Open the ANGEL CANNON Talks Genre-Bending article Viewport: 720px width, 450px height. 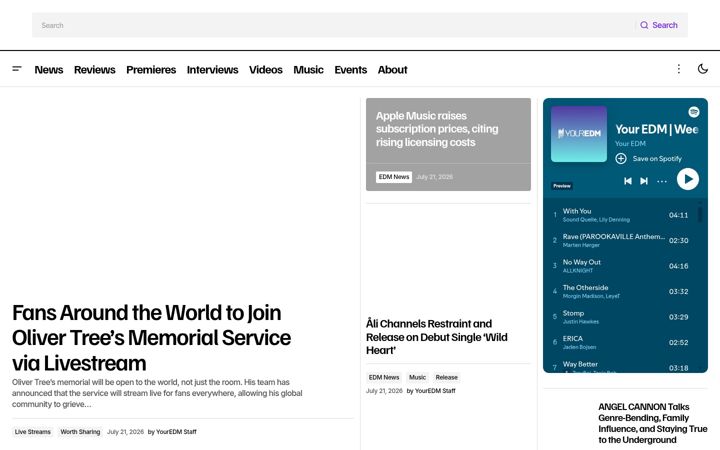[652, 423]
